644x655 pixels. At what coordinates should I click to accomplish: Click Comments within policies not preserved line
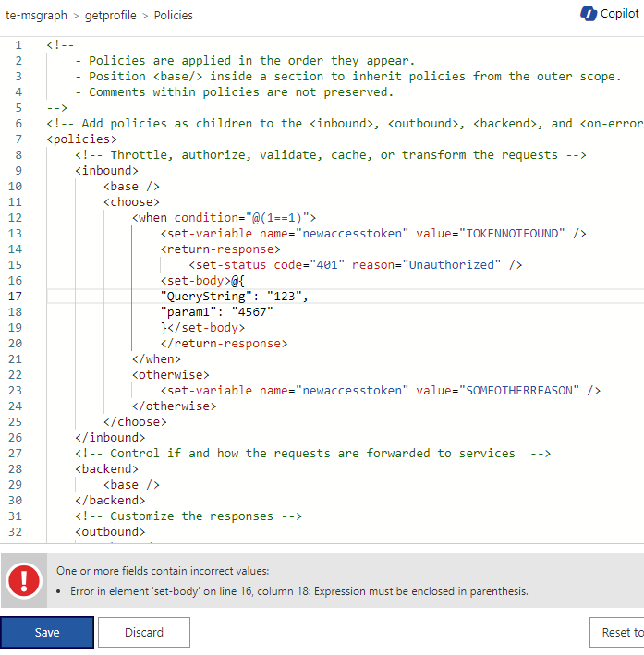click(235, 91)
